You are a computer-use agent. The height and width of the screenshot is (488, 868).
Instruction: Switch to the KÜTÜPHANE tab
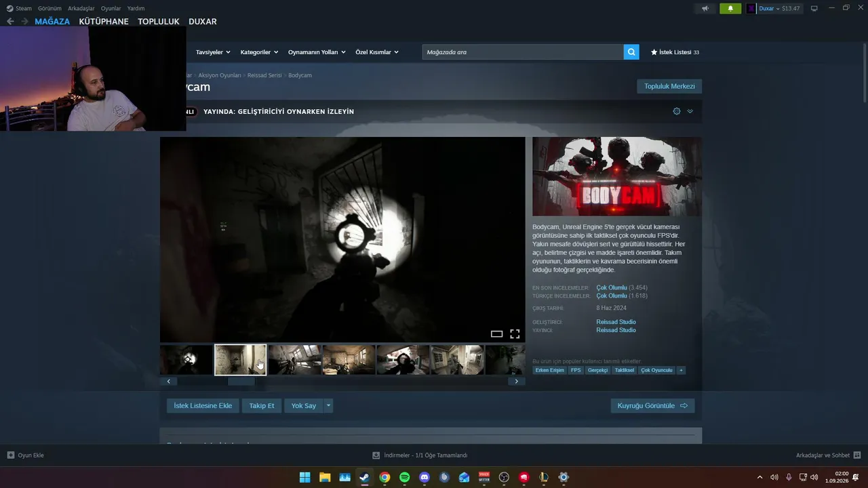104,22
